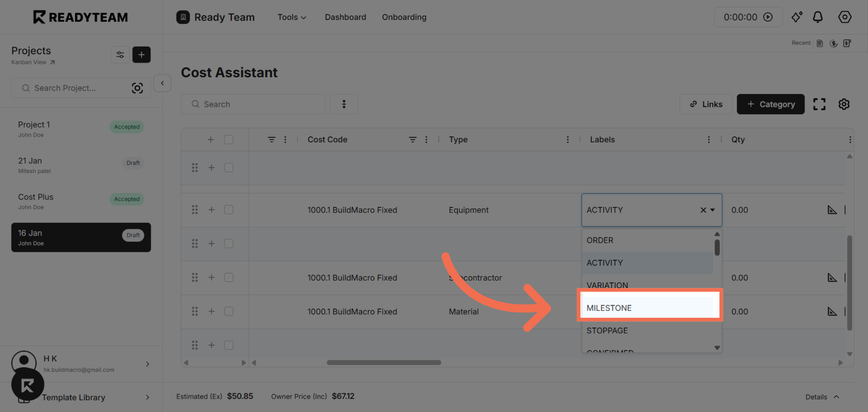The image size is (868, 412).
Task: Start the timer play button
Action: [768, 17]
